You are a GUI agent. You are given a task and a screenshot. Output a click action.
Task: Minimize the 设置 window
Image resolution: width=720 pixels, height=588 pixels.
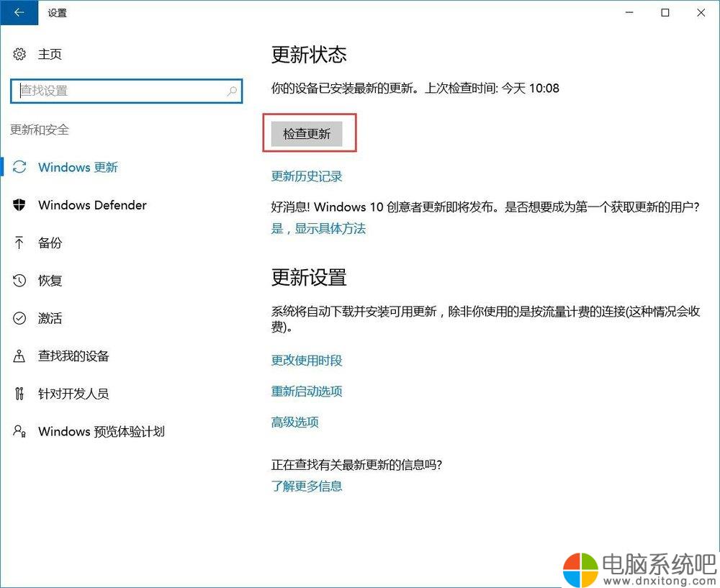(x=629, y=13)
